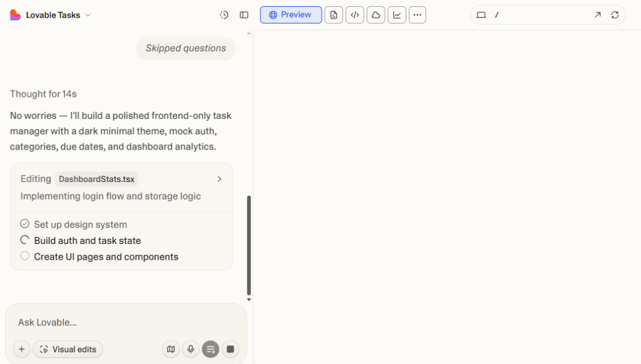The width and height of the screenshot is (641, 364).
Task: Check off Build auth and task state
Action: 24,240
